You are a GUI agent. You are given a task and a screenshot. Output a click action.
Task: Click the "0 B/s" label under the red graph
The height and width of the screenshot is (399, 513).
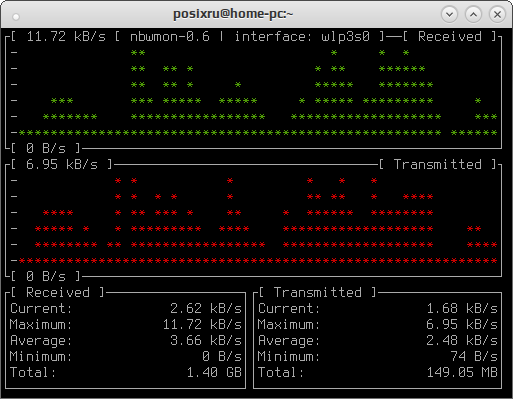pos(46,276)
